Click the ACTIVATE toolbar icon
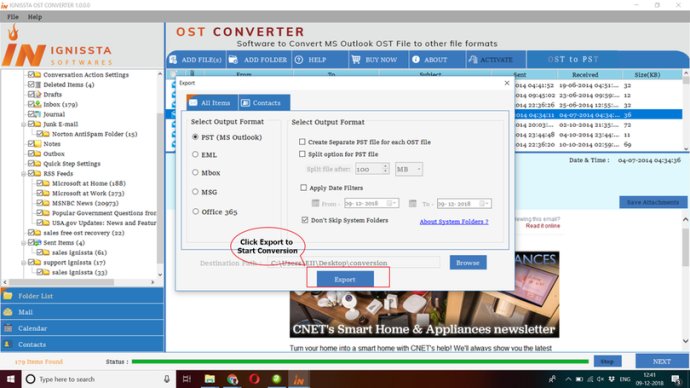Screen dimensions: 690x388 pos(473,59)
